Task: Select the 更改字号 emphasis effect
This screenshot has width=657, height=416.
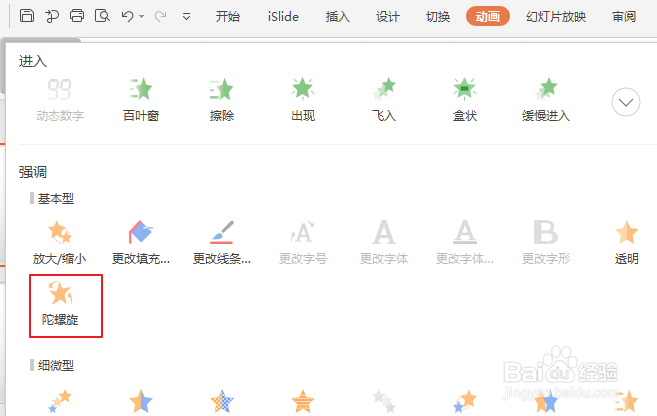Action: pyautogui.click(x=303, y=243)
